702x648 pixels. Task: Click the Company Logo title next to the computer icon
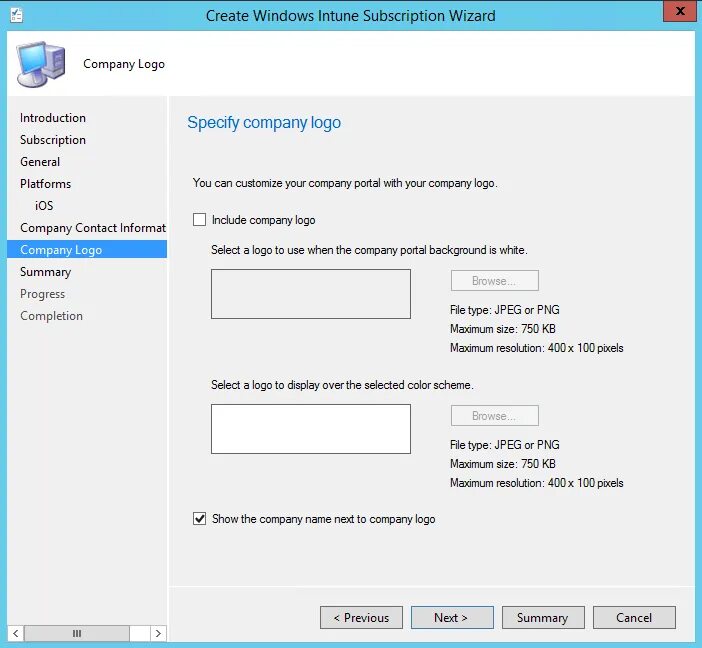tap(124, 64)
